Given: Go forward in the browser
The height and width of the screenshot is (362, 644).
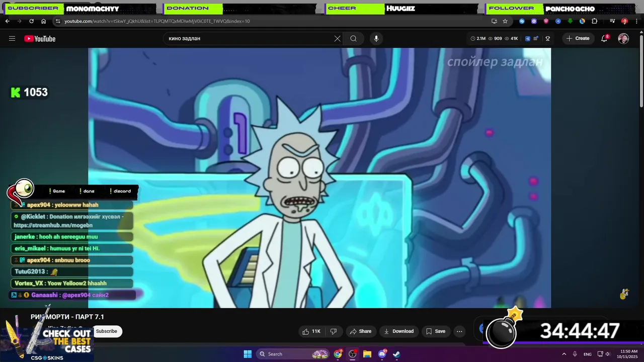Looking at the screenshot, I should (19, 21).
